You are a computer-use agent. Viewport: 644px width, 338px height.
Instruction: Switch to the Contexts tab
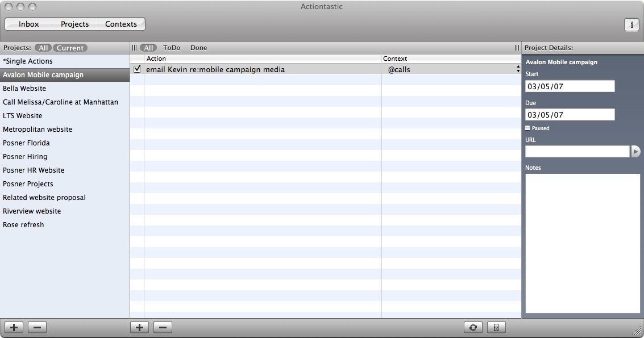coord(121,24)
